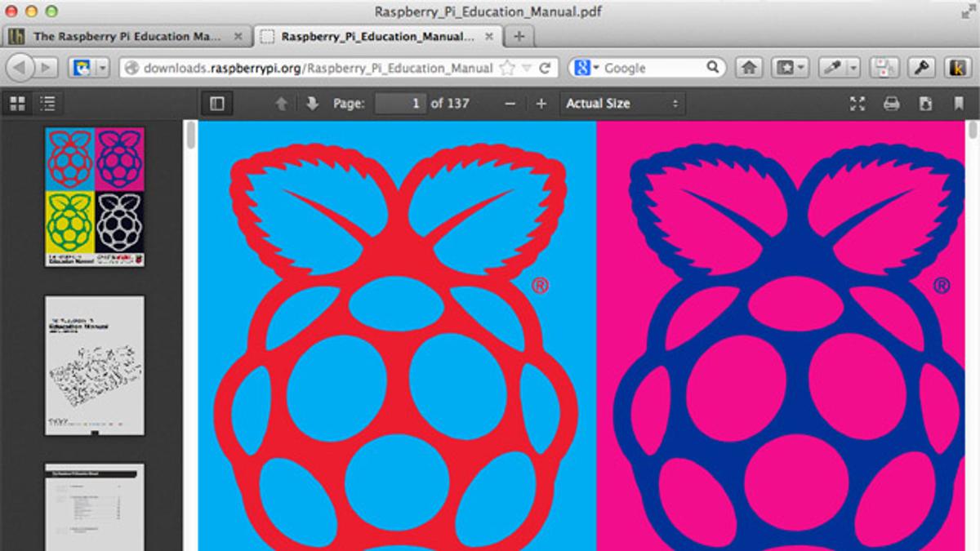
Task: Go to the browser home page
Action: 749,68
